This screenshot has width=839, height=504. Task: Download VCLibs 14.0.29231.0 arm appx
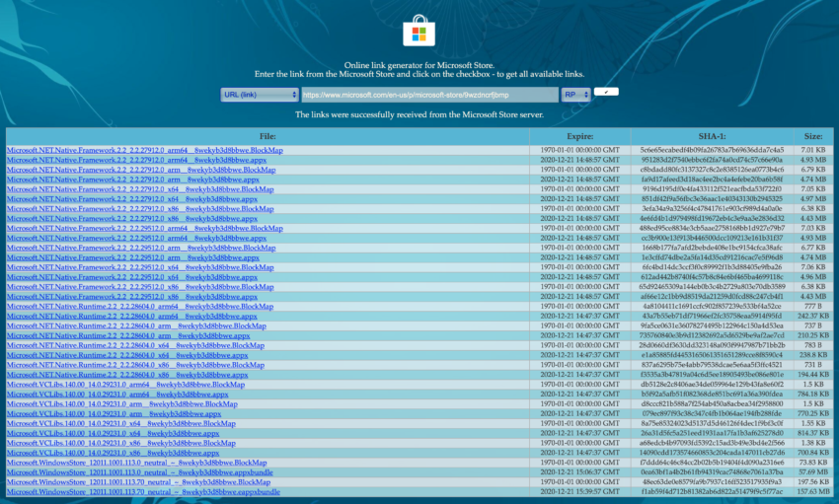114,413
